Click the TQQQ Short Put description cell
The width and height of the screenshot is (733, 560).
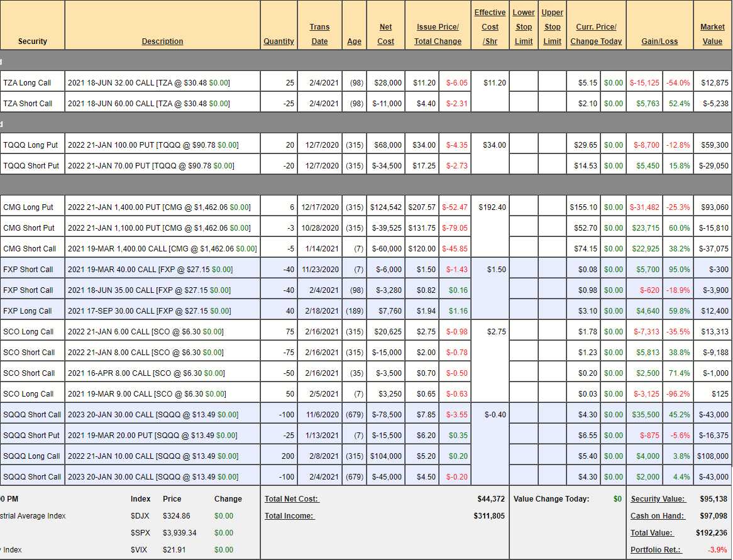click(x=151, y=166)
